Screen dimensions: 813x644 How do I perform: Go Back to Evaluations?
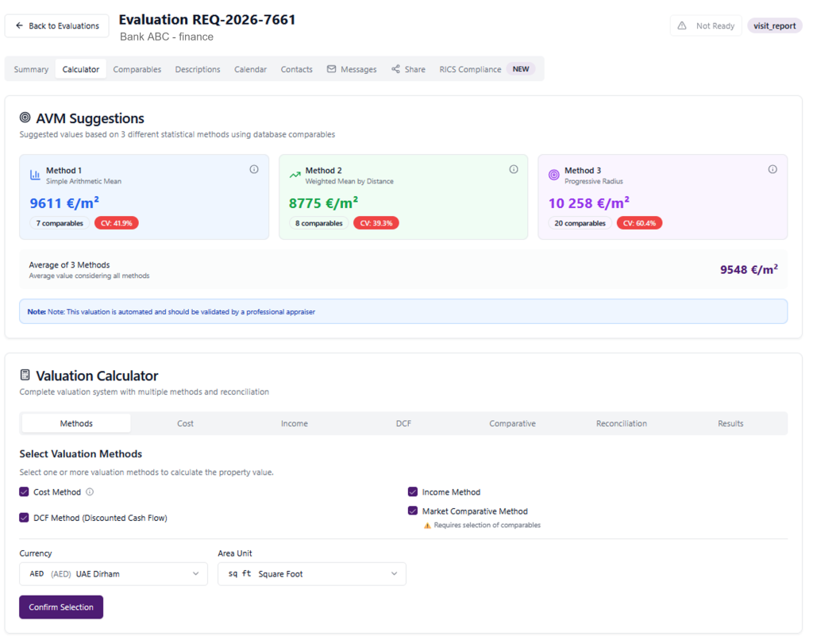point(56,25)
